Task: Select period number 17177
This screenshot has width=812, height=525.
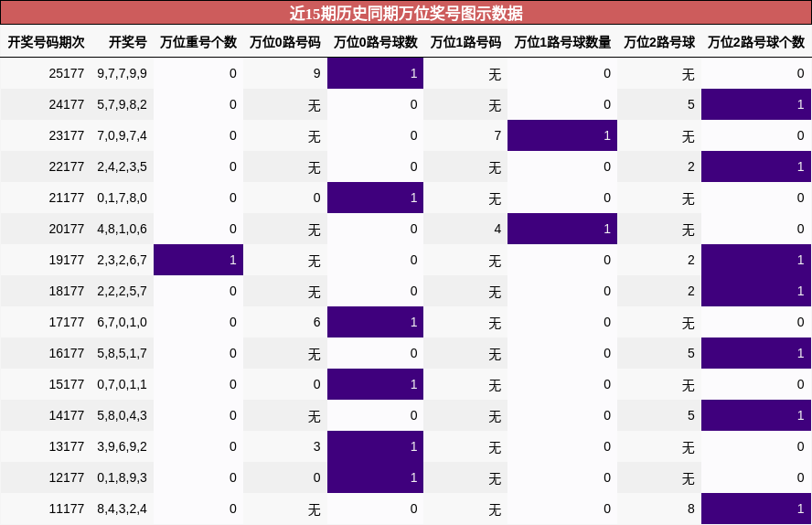Action: pos(66,322)
